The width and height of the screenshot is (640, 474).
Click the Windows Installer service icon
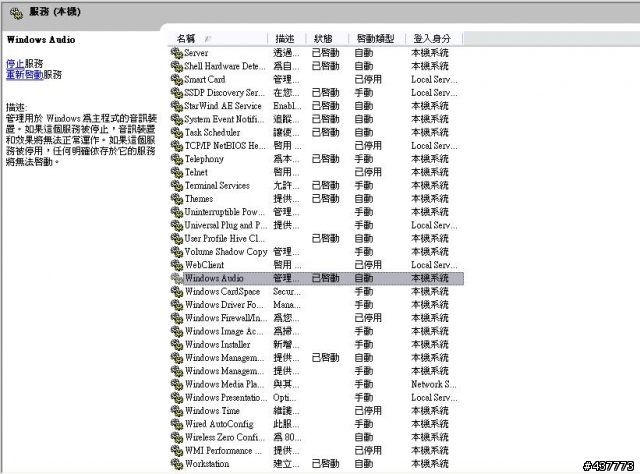coord(176,344)
